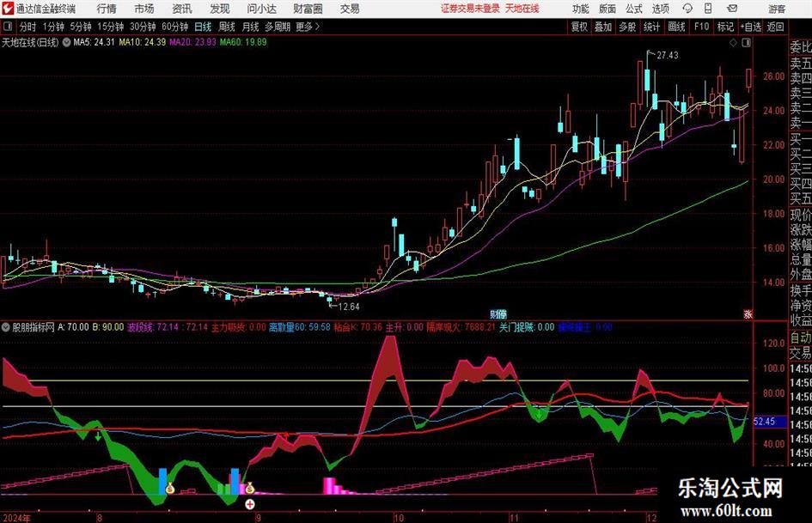Click the MA60: 19.89 value
This screenshot has width=812, height=523.
(x=243, y=42)
